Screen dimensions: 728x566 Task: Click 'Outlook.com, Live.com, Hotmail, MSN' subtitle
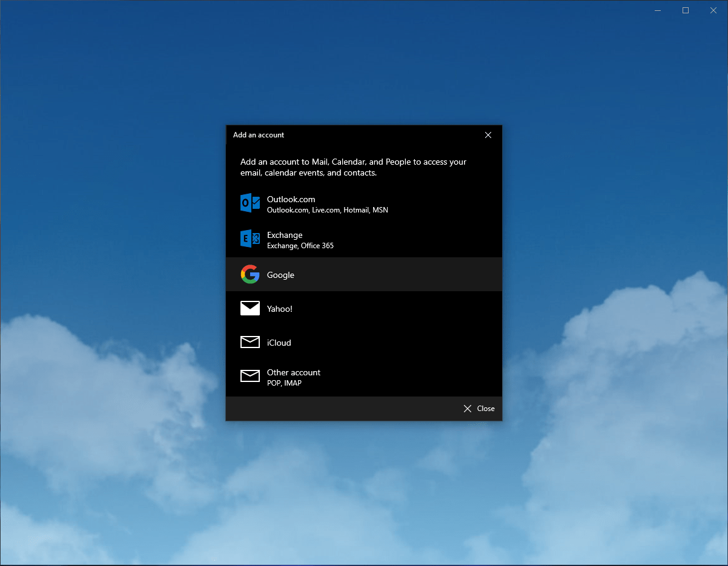(x=328, y=210)
